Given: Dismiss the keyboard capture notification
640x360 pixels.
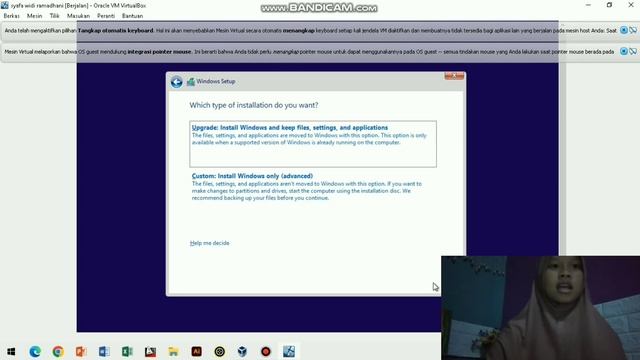Looking at the screenshot, I should pyautogui.click(x=624, y=30).
